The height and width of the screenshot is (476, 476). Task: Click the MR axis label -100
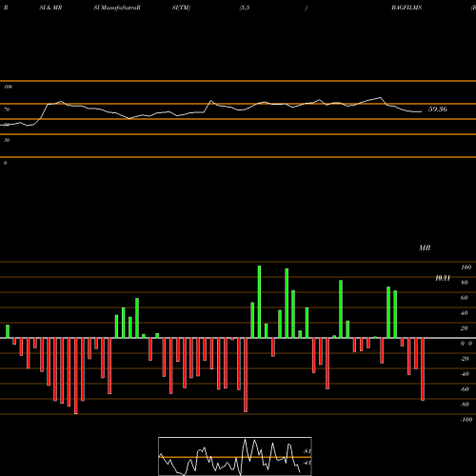click(466, 420)
